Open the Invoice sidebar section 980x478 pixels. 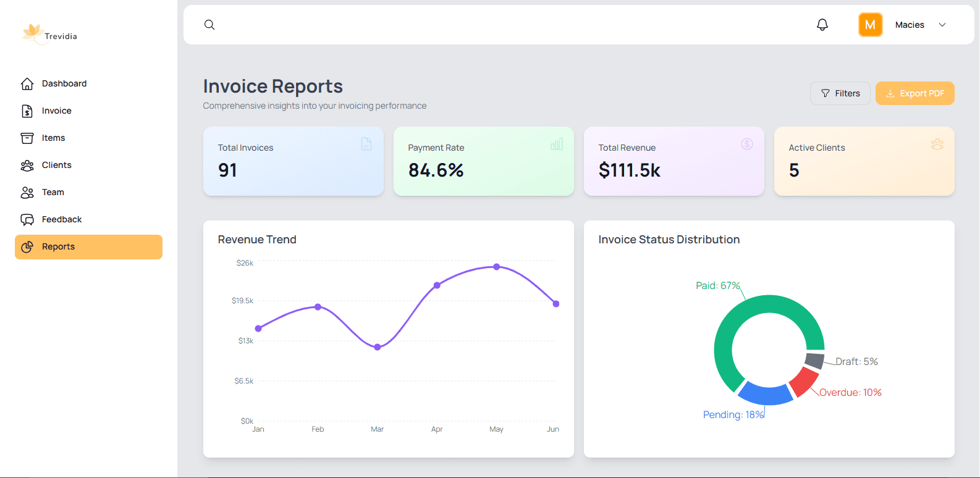pos(57,111)
